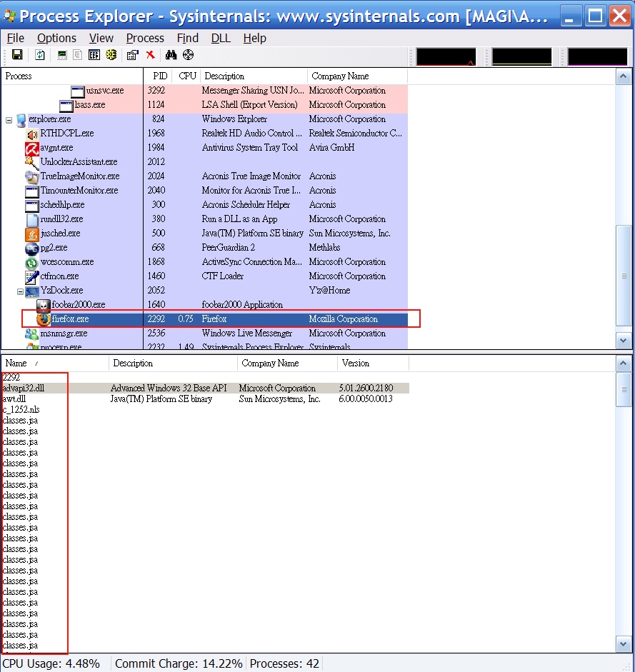Sort lower pane by Name header
This screenshot has height=672, width=635.
(x=55, y=363)
